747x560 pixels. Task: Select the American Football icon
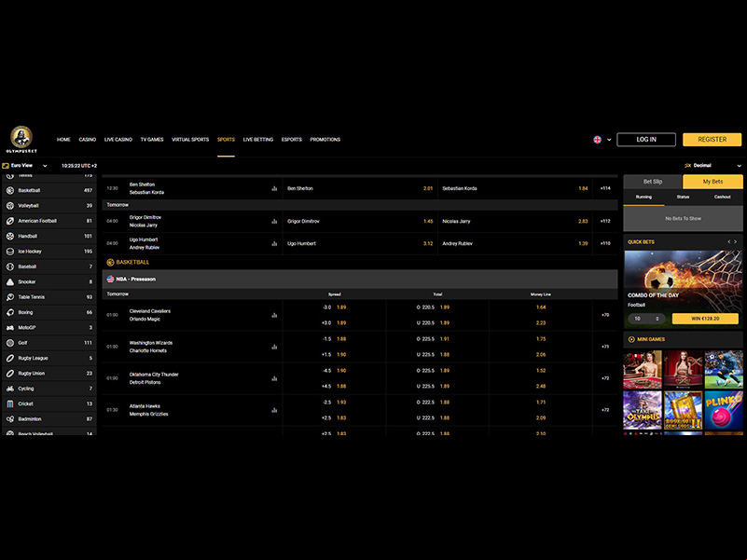(x=10, y=221)
